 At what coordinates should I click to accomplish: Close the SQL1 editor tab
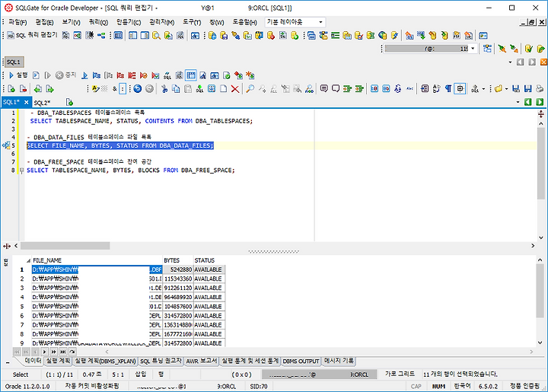(26, 102)
